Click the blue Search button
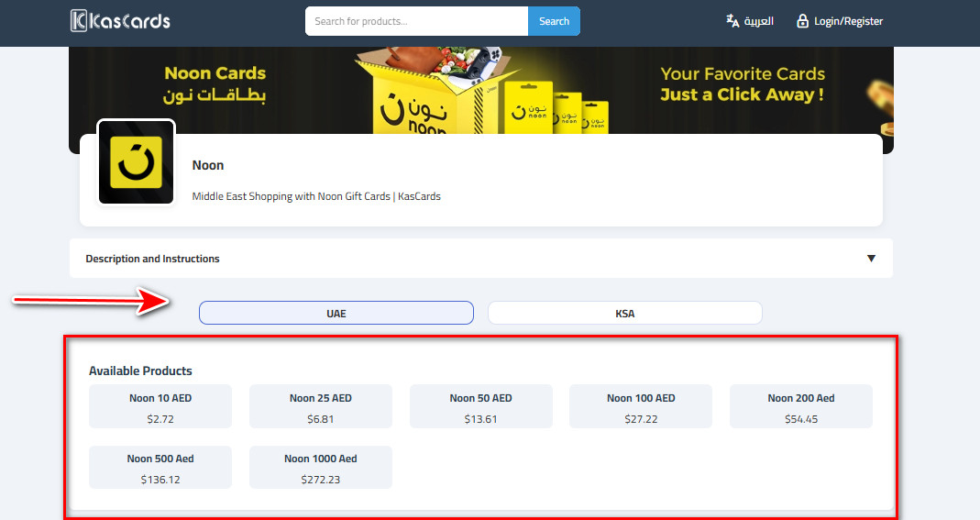Viewport: 980px width, 520px height. coord(554,21)
